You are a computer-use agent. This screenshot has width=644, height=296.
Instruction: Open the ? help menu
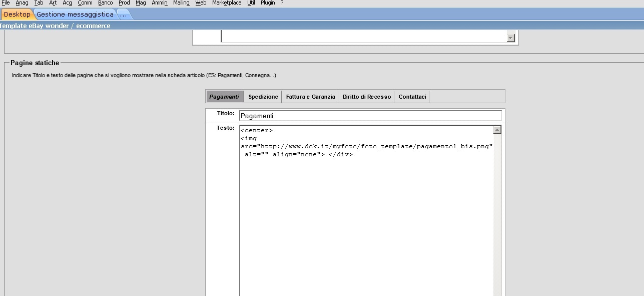(282, 3)
